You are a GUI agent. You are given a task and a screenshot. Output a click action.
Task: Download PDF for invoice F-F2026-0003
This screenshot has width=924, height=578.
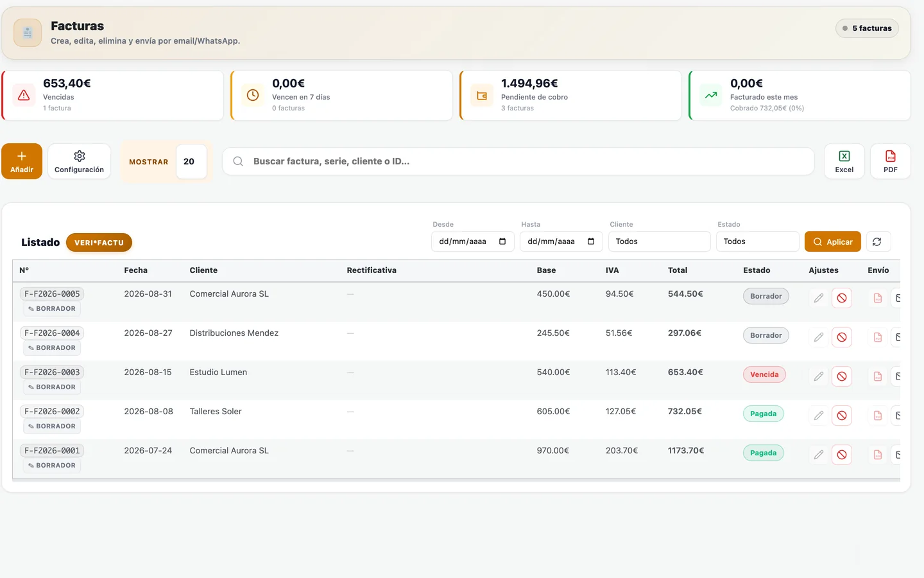pos(878,376)
